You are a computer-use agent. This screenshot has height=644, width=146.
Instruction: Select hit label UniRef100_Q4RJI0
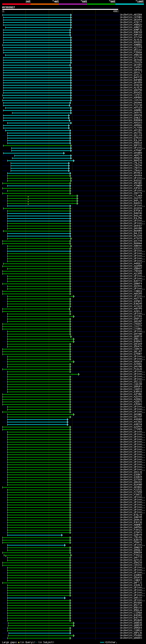pyautogui.click(x=131, y=598)
